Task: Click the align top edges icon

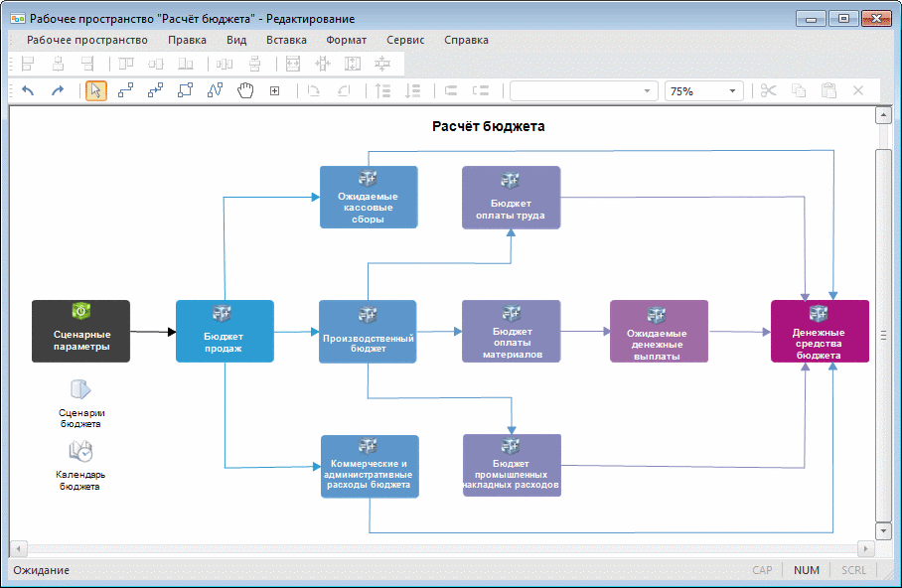Action: [126, 64]
